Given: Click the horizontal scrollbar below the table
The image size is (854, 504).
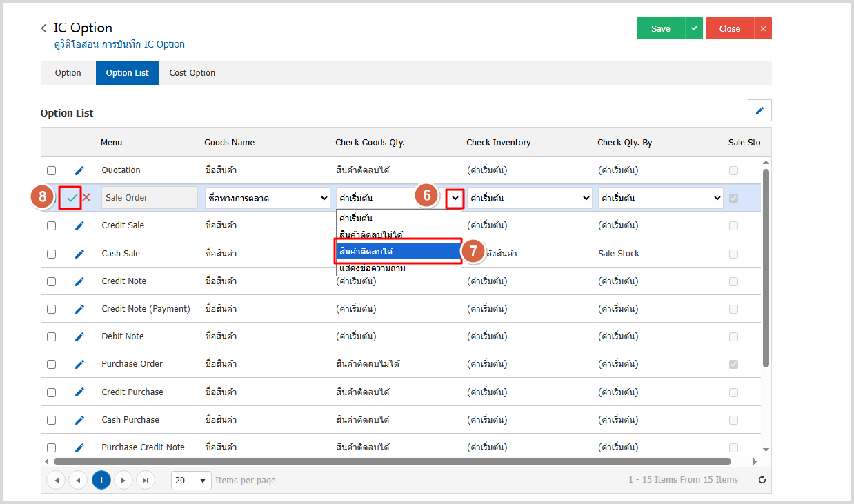Looking at the screenshot, I should (x=392, y=461).
